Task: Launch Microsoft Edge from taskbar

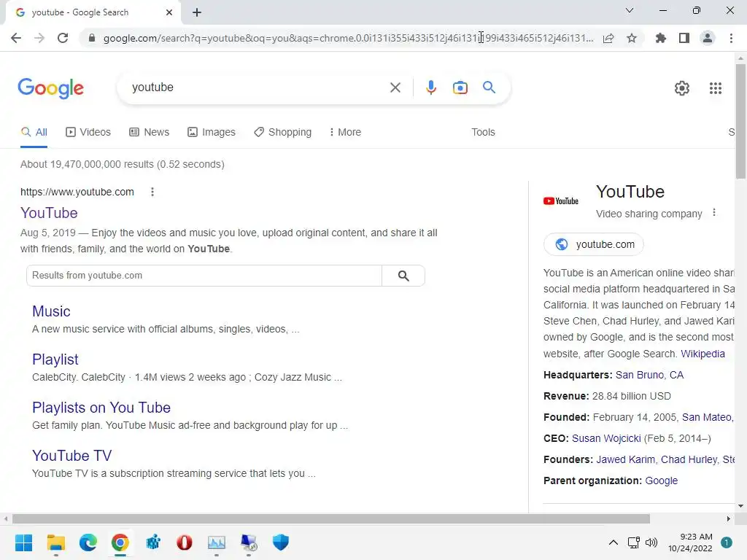Action: pyautogui.click(x=88, y=542)
